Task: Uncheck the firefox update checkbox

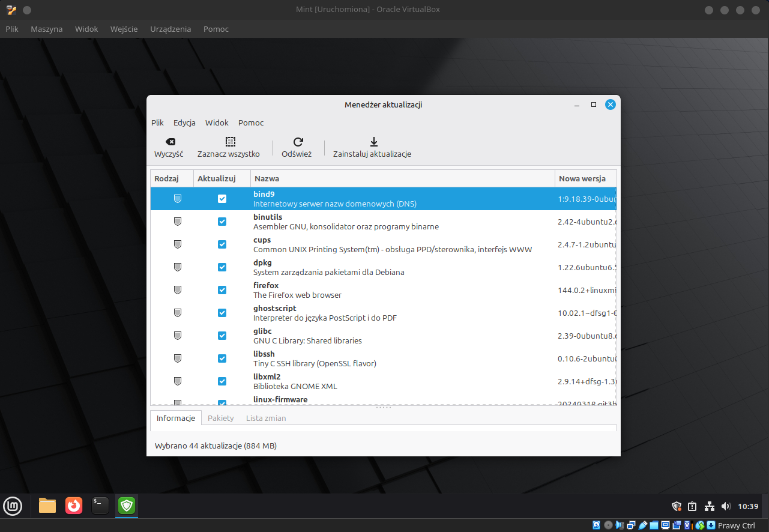Action: click(x=222, y=290)
